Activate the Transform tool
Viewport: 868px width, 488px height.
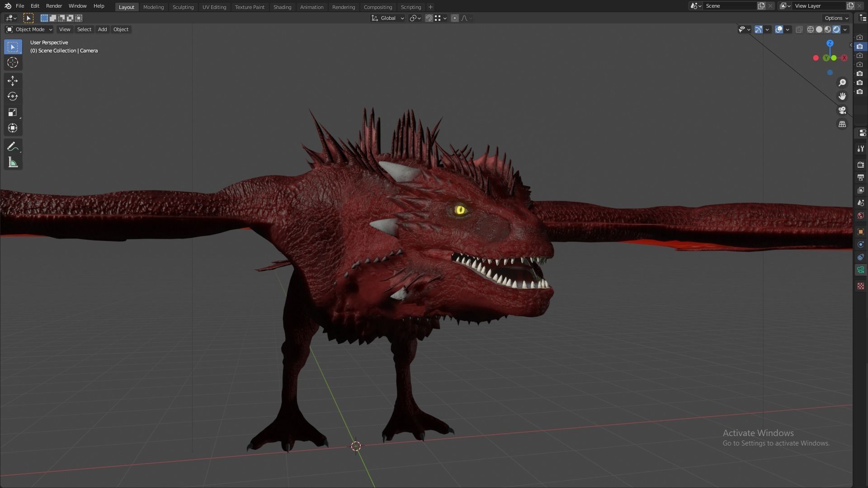(13, 128)
